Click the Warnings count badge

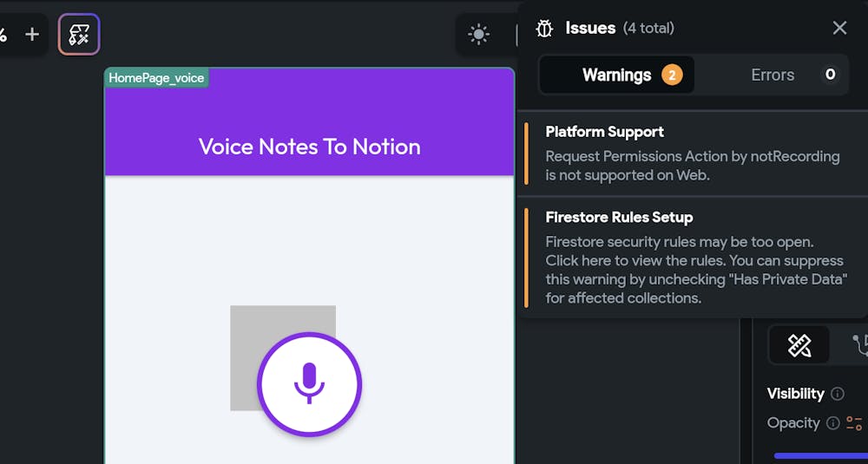(672, 75)
